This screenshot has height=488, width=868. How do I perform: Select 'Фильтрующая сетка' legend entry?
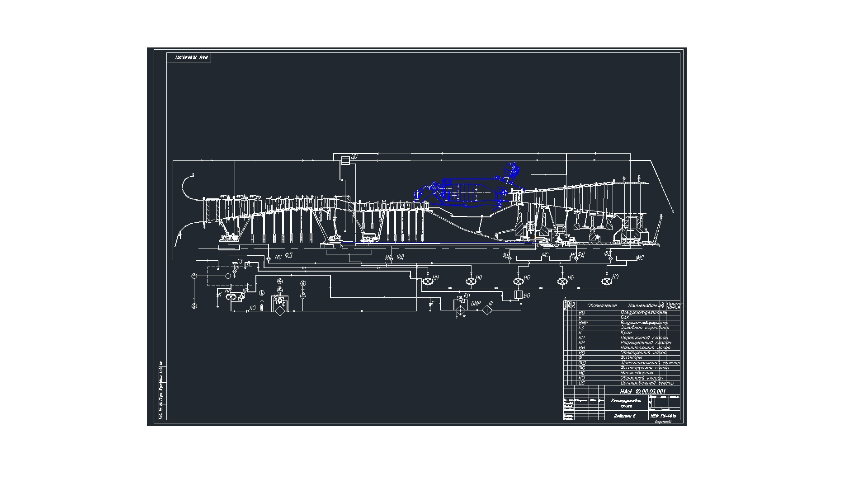[x=645, y=368]
